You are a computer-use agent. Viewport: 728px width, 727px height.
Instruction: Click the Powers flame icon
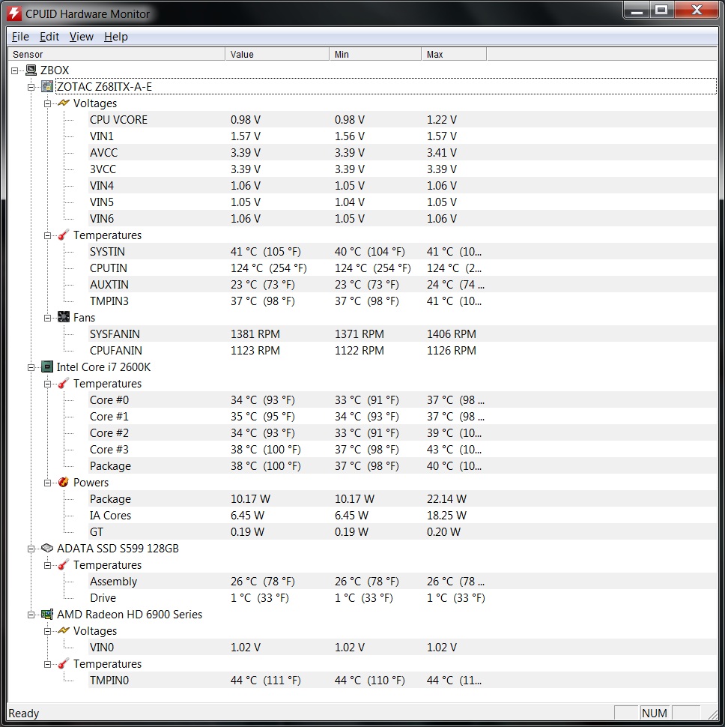[x=64, y=482]
